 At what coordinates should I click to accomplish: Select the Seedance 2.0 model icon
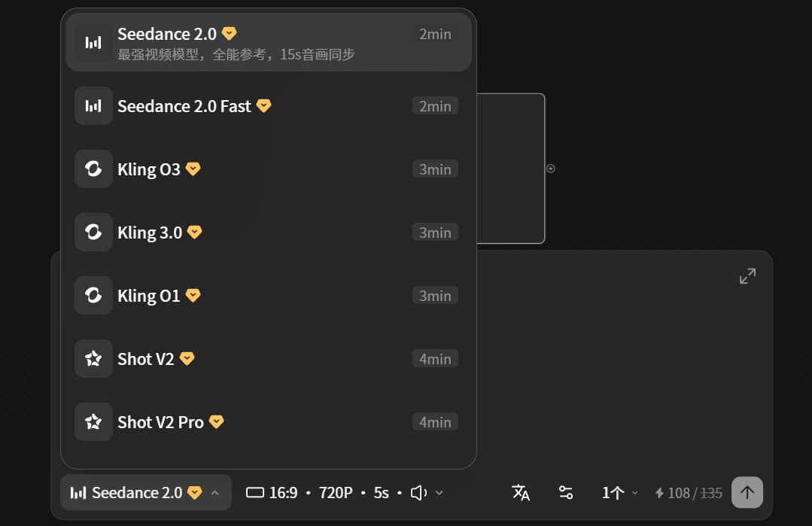click(93, 43)
